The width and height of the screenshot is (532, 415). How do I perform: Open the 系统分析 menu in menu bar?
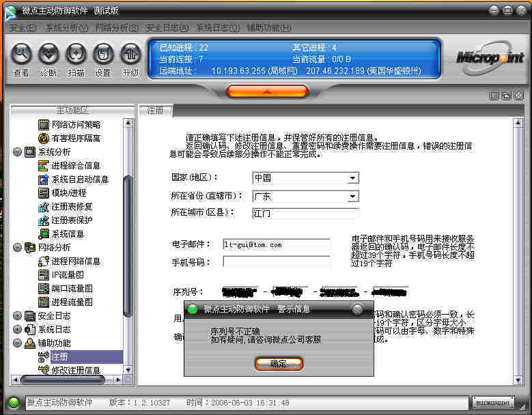click(66, 28)
